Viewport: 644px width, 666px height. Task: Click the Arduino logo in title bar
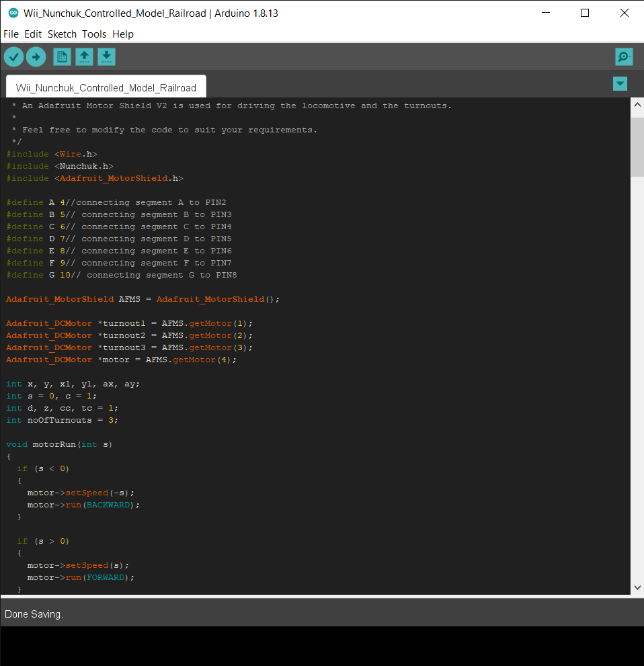click(x=13, y=13)
